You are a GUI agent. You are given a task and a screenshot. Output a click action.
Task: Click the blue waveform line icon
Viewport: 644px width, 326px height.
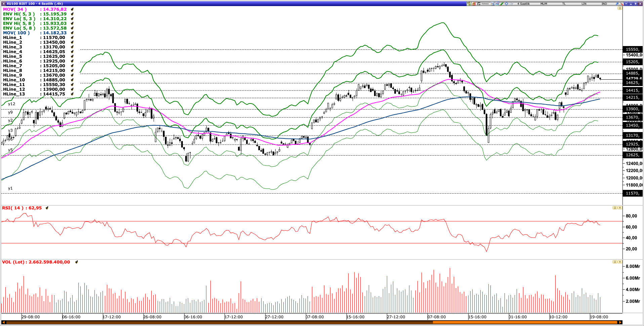pyautogui.click(x=511, y=4)
